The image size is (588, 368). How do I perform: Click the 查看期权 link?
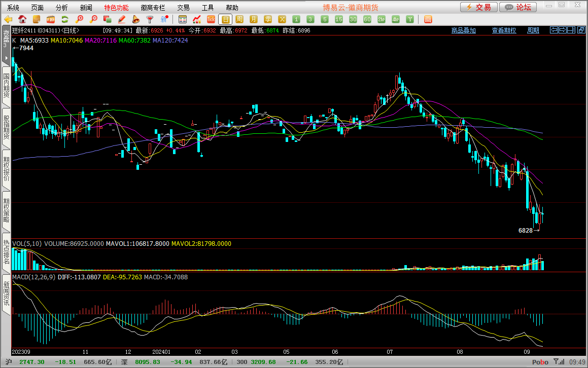pos(504,30)
